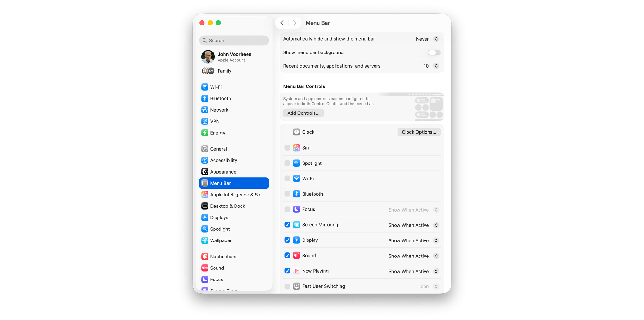Screen dimensions: 644x320
Task: Check the Wi-Fi checkbox in controls list
Action: [x=287, y=179]
